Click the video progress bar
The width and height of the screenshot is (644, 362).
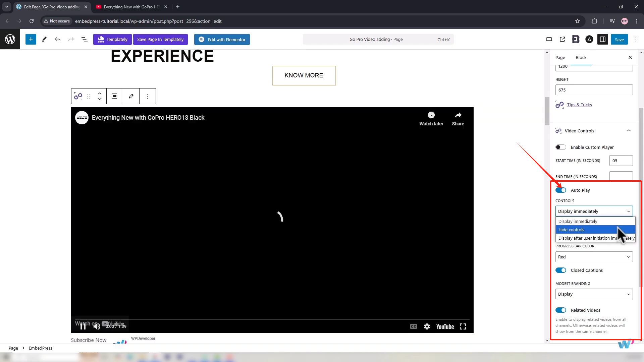pos(272,319)
